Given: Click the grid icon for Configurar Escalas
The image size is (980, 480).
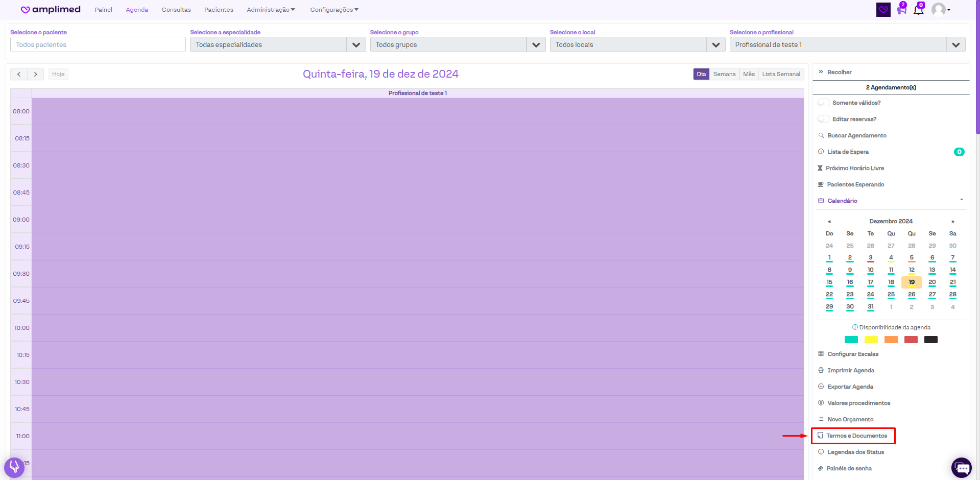Looking at the screenshot, I should tap(821, 354).
